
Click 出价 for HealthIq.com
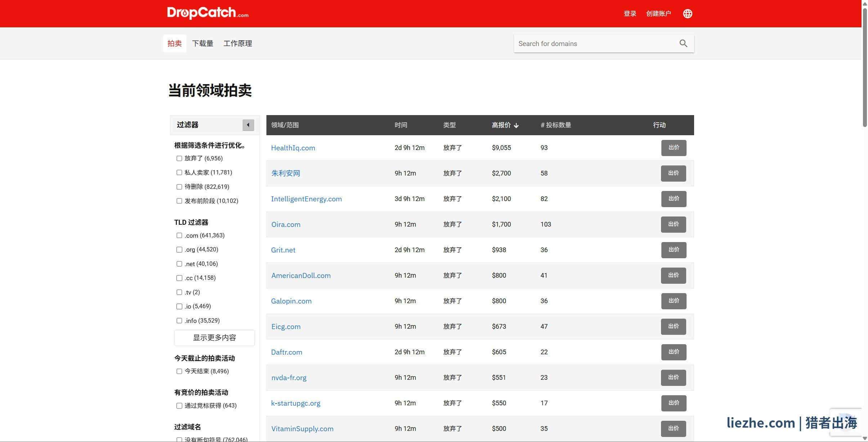tap(674, 148)
